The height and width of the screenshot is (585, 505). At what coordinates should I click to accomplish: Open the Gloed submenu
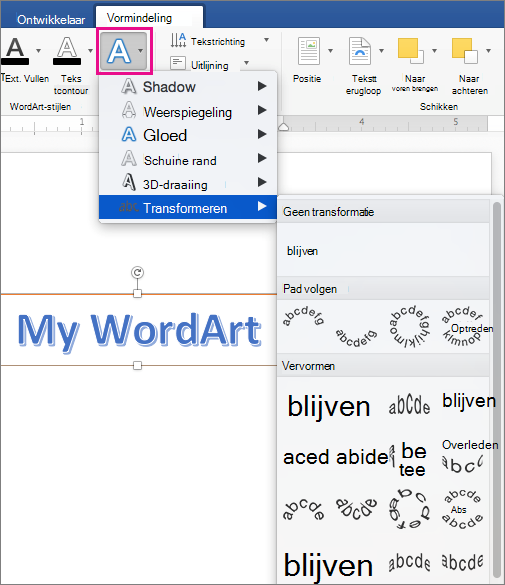point(188,135)
